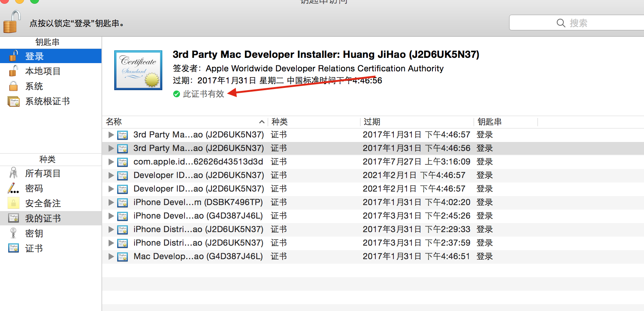Click the green valid checkmark icon
This screenshot has width=644, height=311.
[x=177, y=94]
